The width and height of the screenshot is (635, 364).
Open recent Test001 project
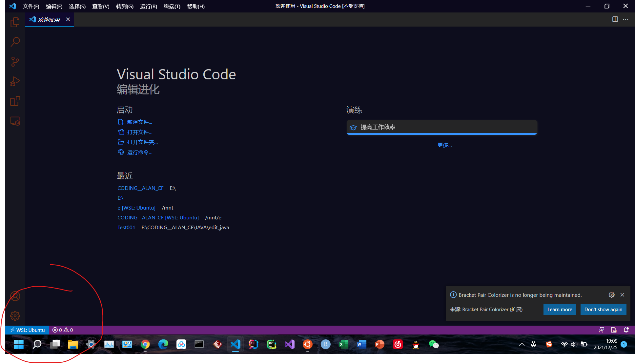pyautogui.click(x=126, y=227)
